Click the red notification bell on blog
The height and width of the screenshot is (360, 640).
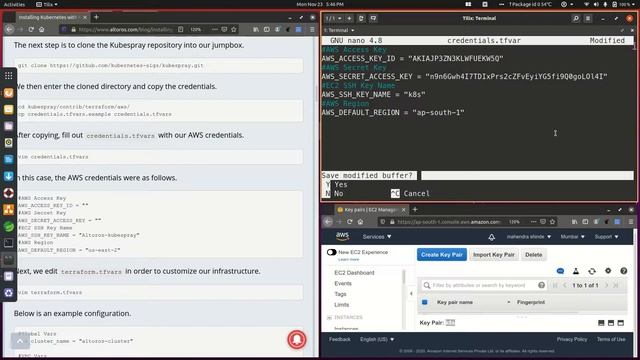click(297, 339)
